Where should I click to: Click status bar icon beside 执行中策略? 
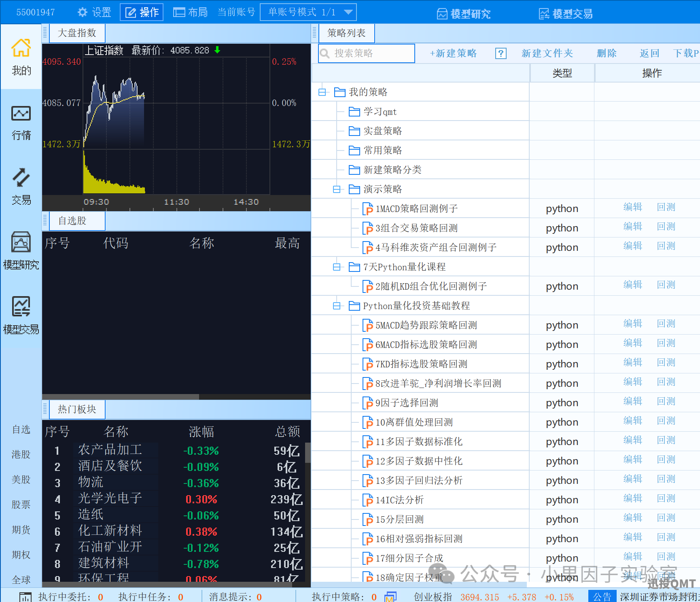point(390,597)
